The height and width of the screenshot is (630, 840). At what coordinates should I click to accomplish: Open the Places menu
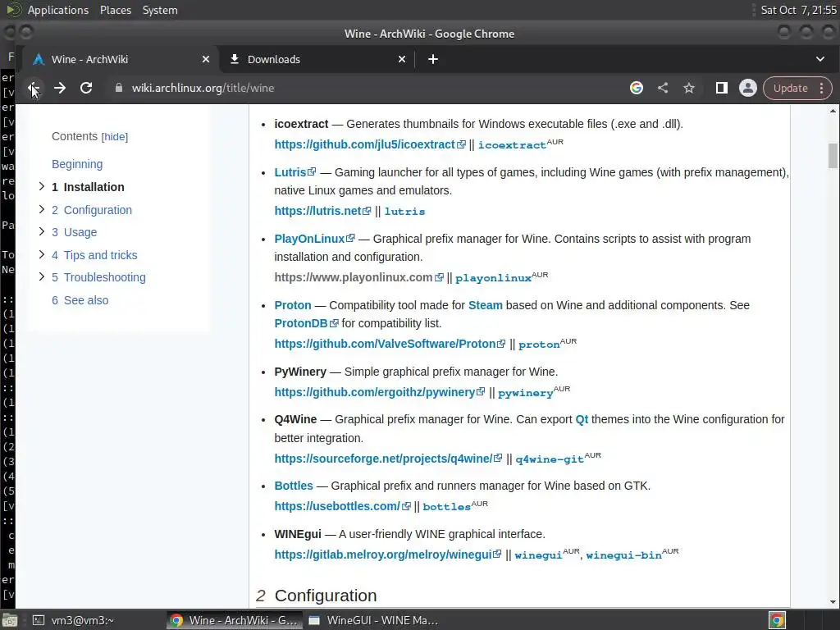click(x=115, y=10)
